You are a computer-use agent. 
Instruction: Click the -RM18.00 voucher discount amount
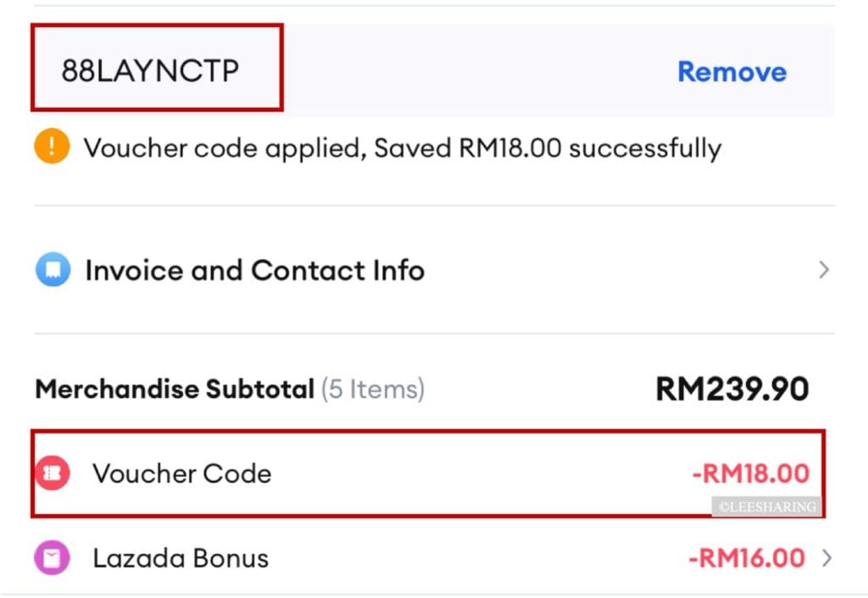pyautogui.click(x=751, y=473)
